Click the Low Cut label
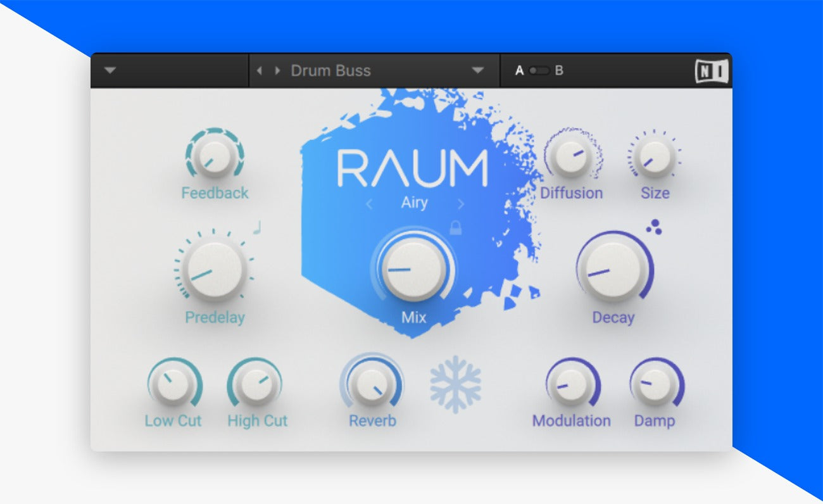 (173, 420)
